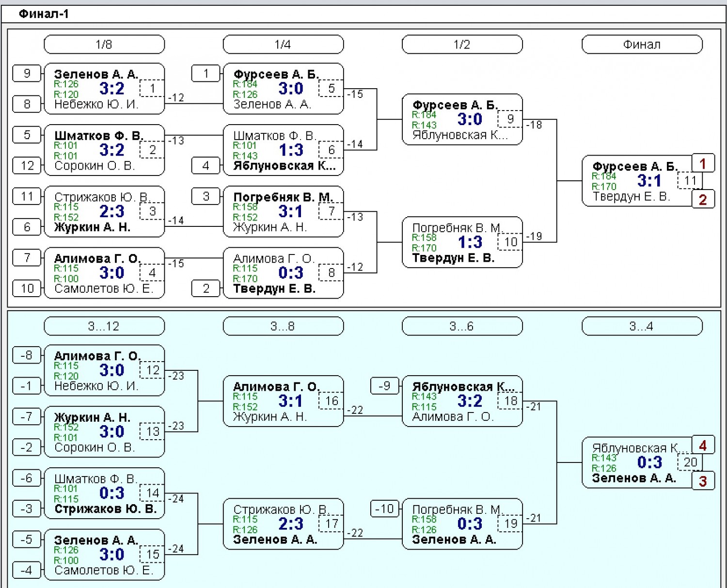727x588 pixels.
Task: Click dashed match number 17 box
Action: (332, 524)
